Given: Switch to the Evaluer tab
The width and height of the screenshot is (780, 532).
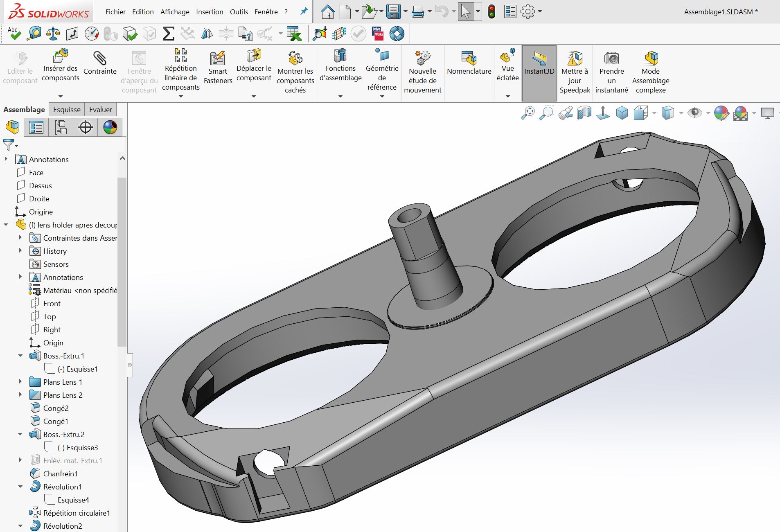Looking at the screenshot, I should click(x=100, y=109).
